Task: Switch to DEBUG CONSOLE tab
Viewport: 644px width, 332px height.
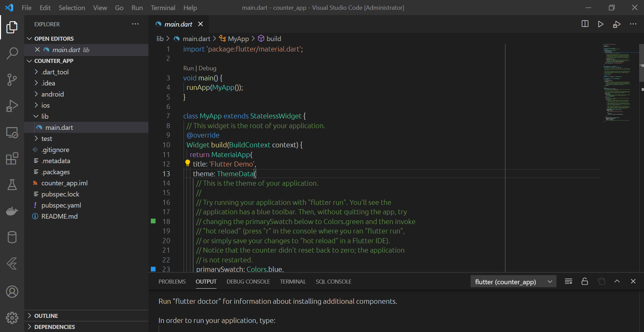Action: point(248,282)
